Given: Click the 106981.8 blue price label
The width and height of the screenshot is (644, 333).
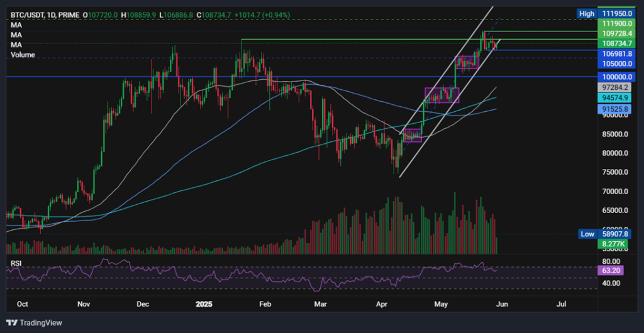Looking at the screenshot, I should [618, 54].
